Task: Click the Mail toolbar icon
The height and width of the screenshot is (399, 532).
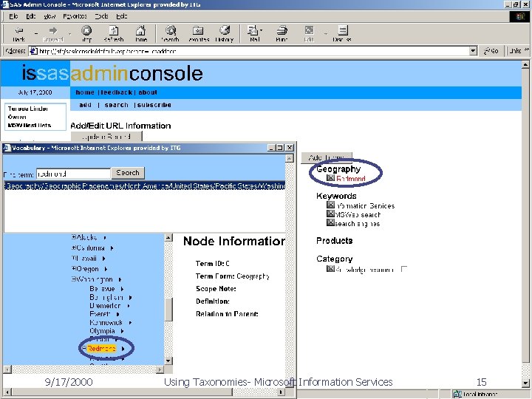Action: pyautogui.click(x=253, y=33)
